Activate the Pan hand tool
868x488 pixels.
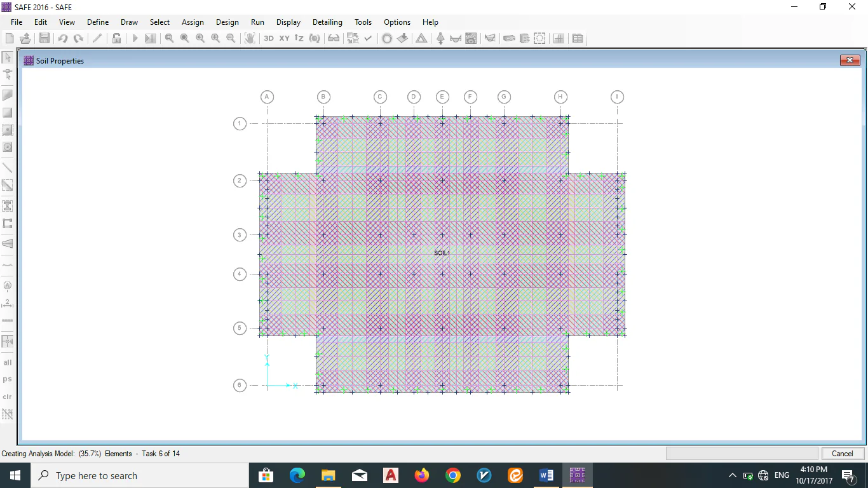click(250, 38)
